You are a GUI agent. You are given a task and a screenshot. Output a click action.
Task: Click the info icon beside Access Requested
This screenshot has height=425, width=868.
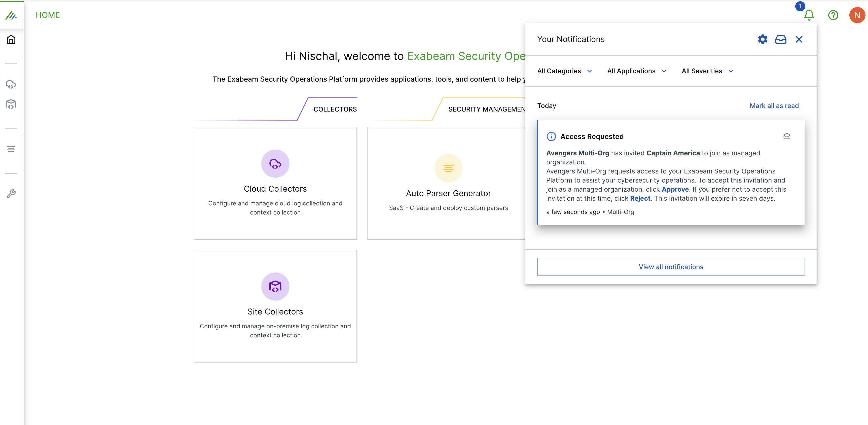(x=551, y=136)
